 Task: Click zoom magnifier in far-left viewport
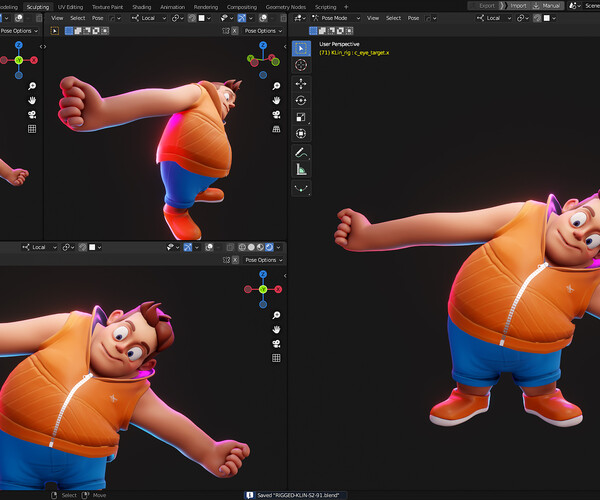click(32, 86)
